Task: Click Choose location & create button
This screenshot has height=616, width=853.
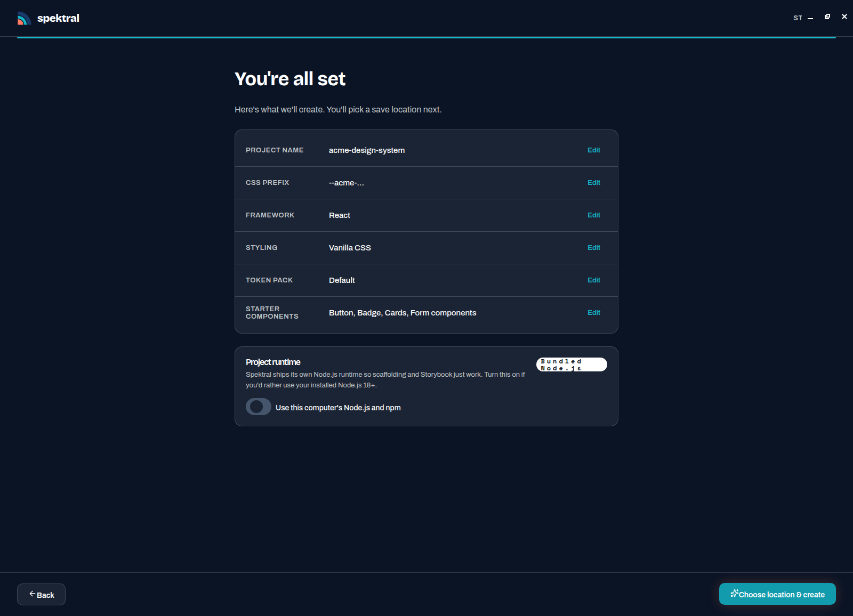Action: [777, 594]
